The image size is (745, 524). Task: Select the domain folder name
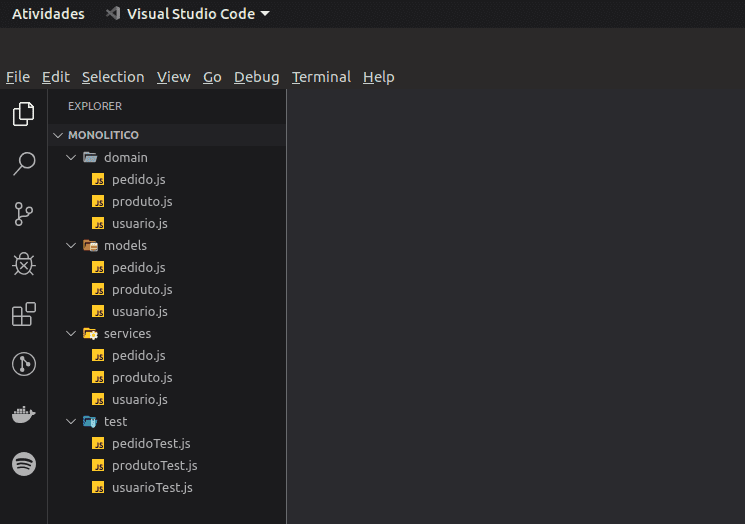126,157
